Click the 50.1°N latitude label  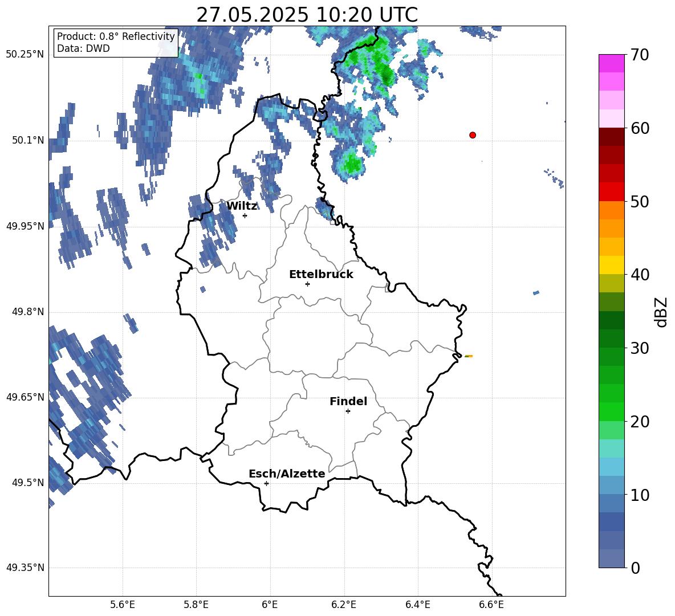pos(28,140)
